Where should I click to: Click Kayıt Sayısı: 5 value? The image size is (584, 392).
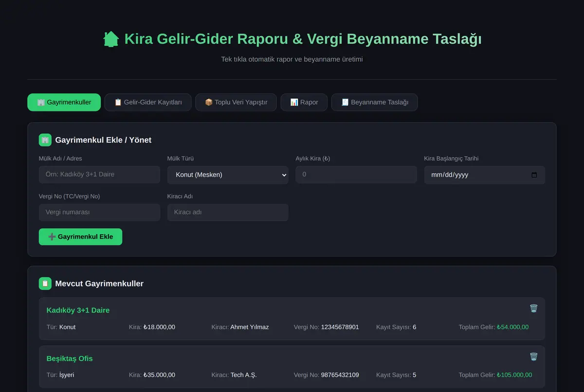[415, 375]
